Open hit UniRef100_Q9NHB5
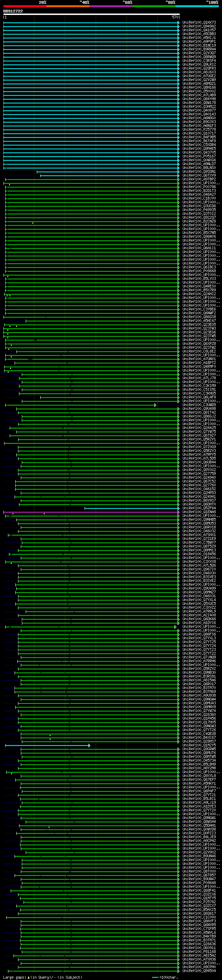Viewport: 222px width, 980px height. [x=199, y=520]
